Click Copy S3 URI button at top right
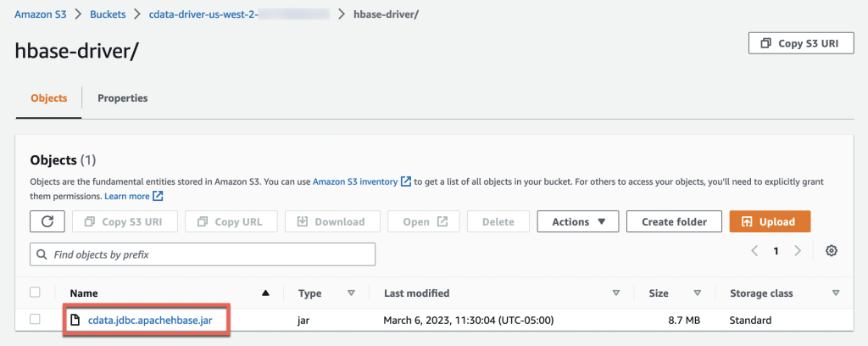Image resolution: width=868 pixels, height=346 pixels. click(x=800, y=43)
